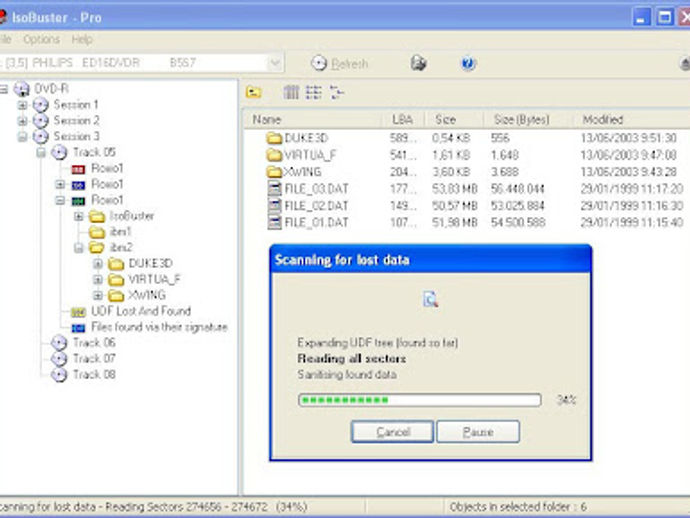690x518 pixels.
Task: Click the scan progress bar
Action: [x=419, y=400]
